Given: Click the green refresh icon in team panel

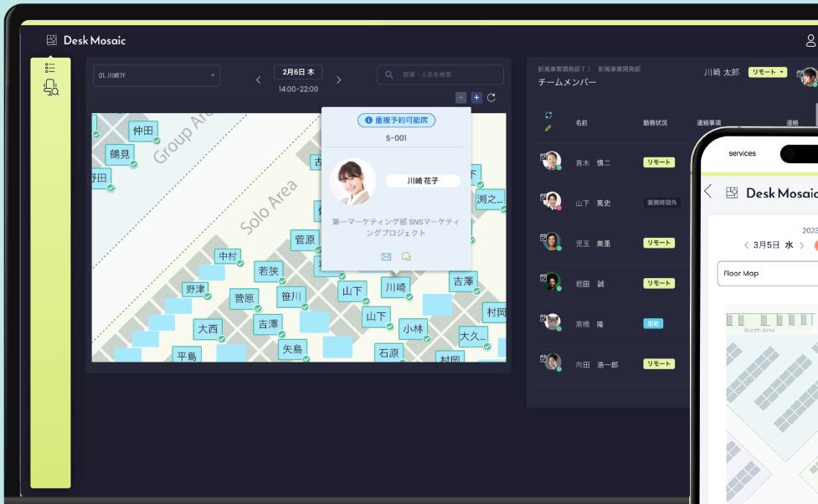Looking at the screenshot, I should tap(548, 115).
